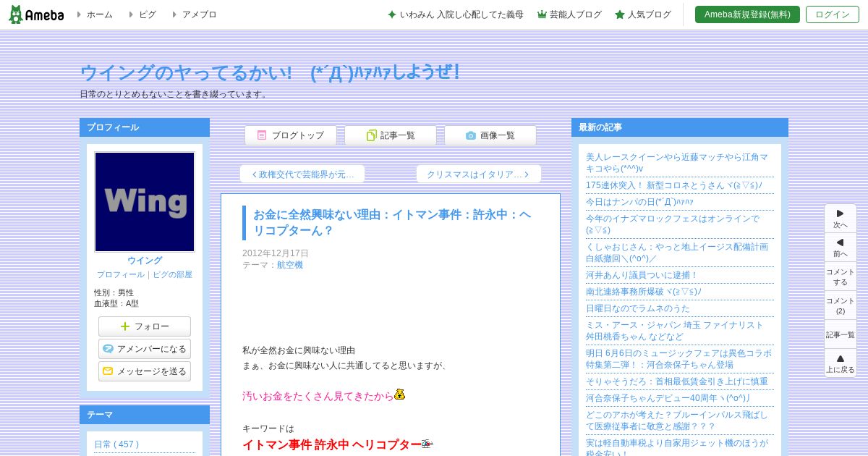Open the プロフィール link under avatar
Image resolution: width=868 pixels, height=456 pixels.
121,275
